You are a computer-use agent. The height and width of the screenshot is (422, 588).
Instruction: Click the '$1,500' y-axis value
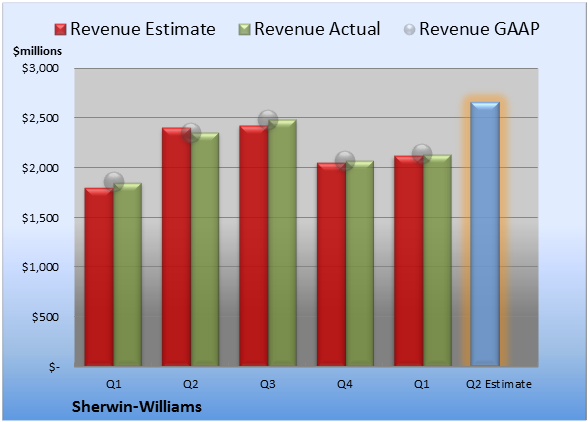click(x=40, y=218)
